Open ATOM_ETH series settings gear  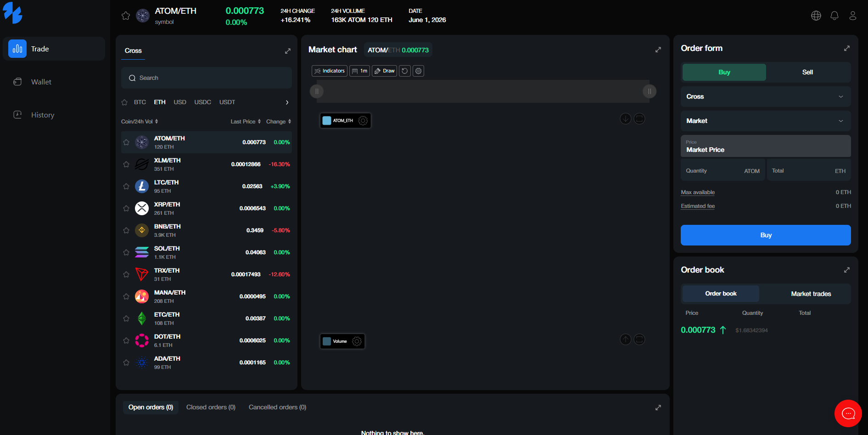tap(363, 121)
